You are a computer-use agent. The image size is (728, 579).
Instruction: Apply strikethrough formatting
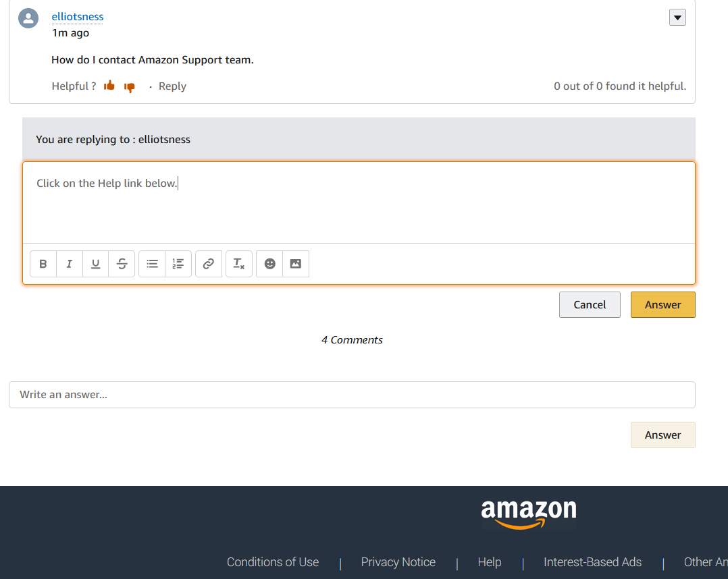coord(122,263)
